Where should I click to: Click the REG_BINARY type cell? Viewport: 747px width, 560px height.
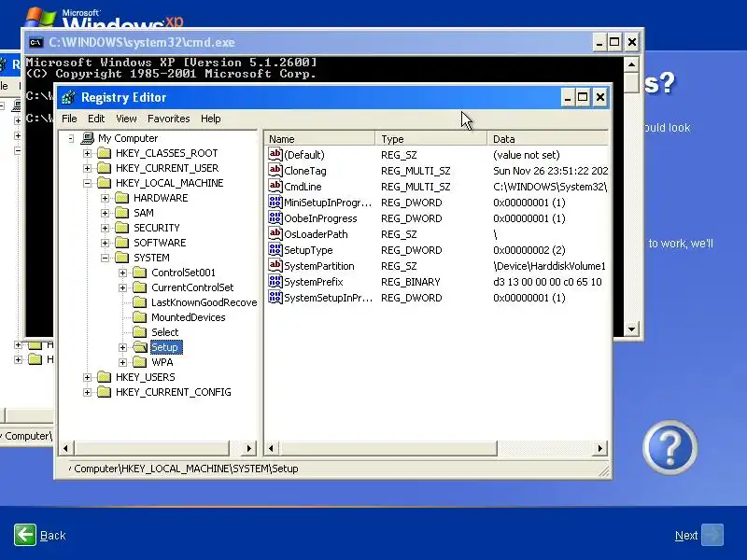pyautogui.click(x=411, y=282)
